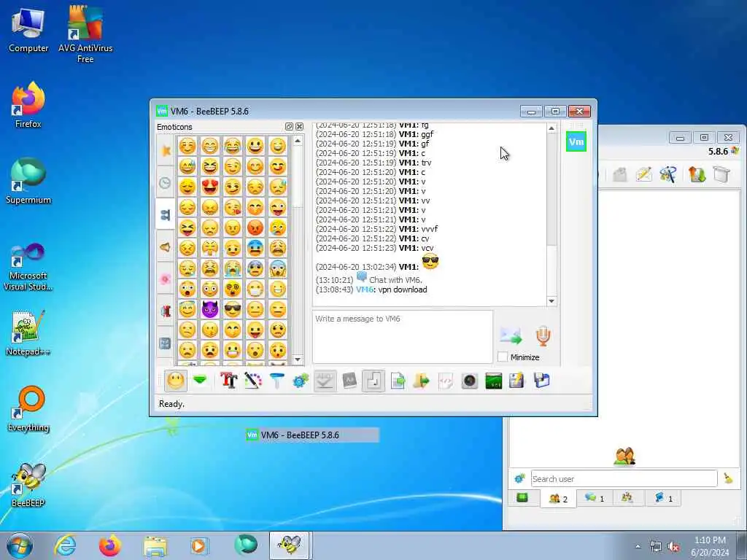This screenshot has width=747, height=560.
Task: Click the Ready status bar text
Action: pos(171,404)
